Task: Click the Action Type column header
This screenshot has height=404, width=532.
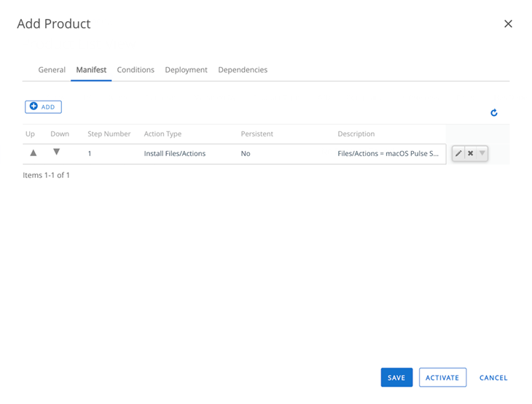Action: [163, 134]
